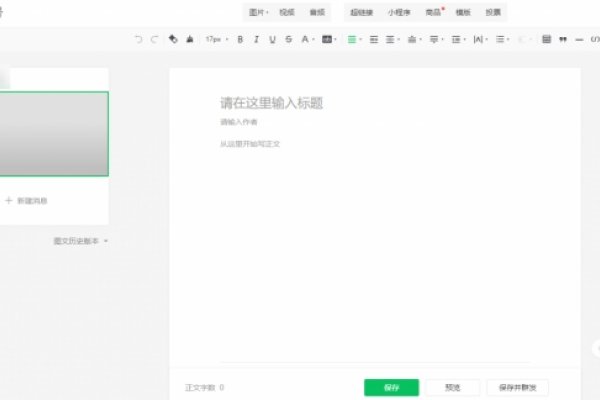Screen dimensions: 600x400
Task: Toggle italic formatting (I)
Action: [256, 39]
